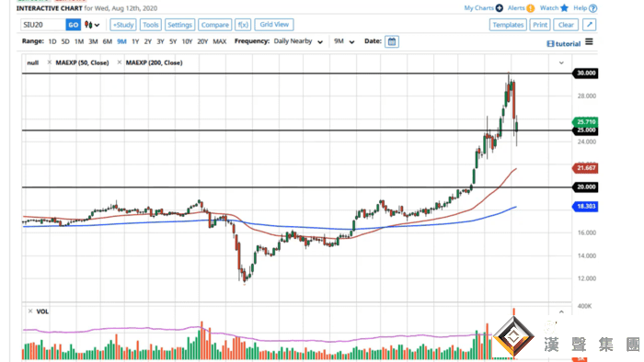Open the Watch link
The width and height of the screenshot is (644, 362).
549,7
